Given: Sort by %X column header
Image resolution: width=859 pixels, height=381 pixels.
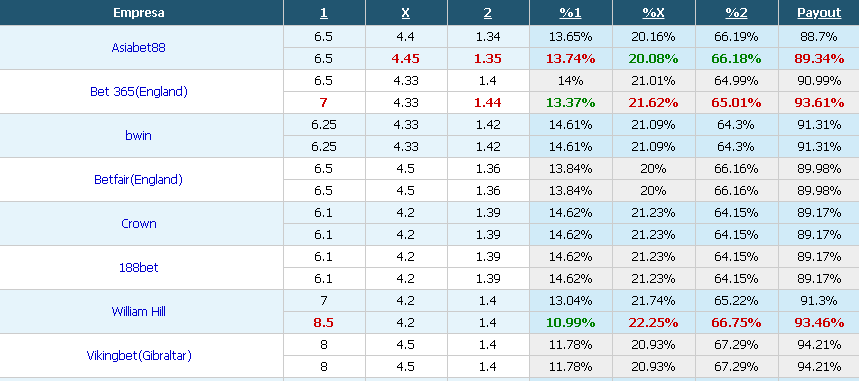Looking at the screenshot, I should (x=653, y=13).
